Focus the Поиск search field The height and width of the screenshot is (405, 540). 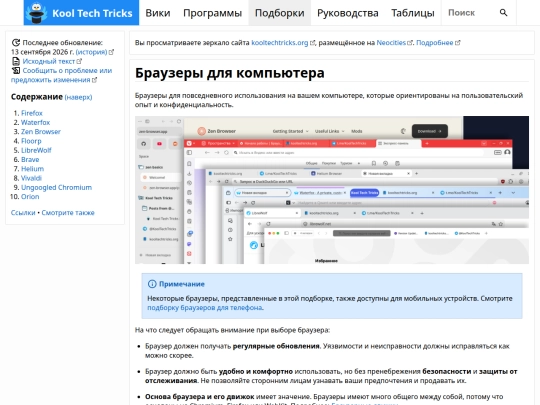[470, 13]
